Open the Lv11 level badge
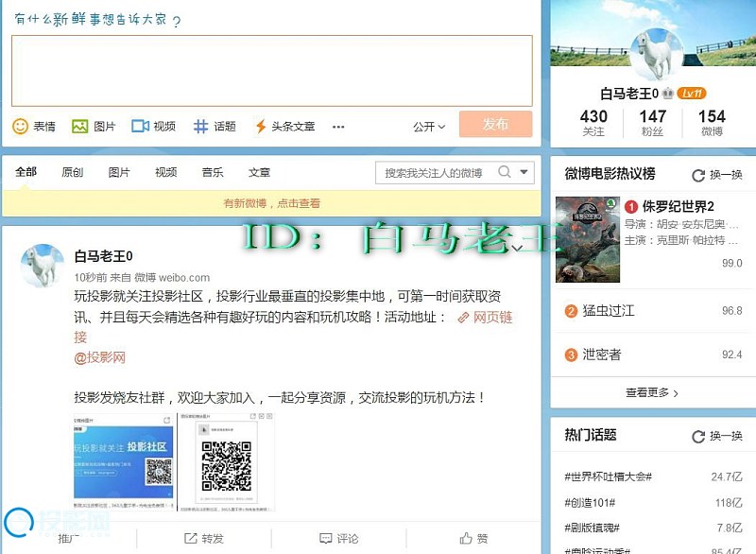 tap(692, 93)
